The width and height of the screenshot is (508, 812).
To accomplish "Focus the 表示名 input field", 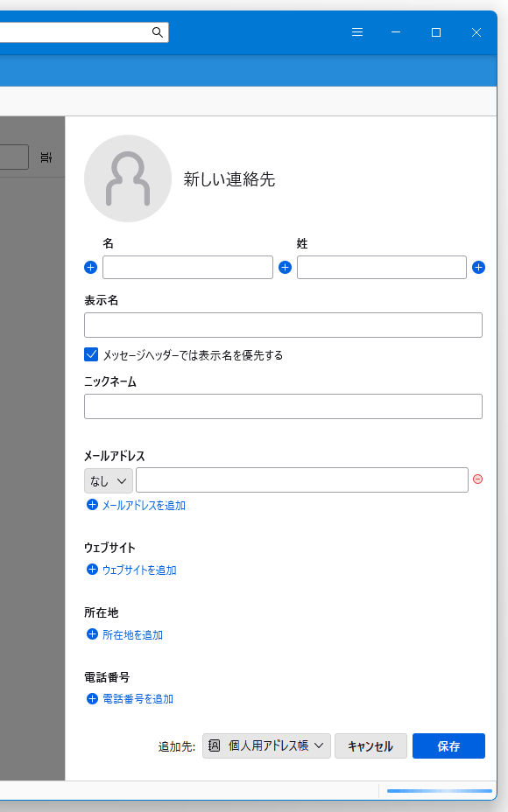I will tap(283, 325).
